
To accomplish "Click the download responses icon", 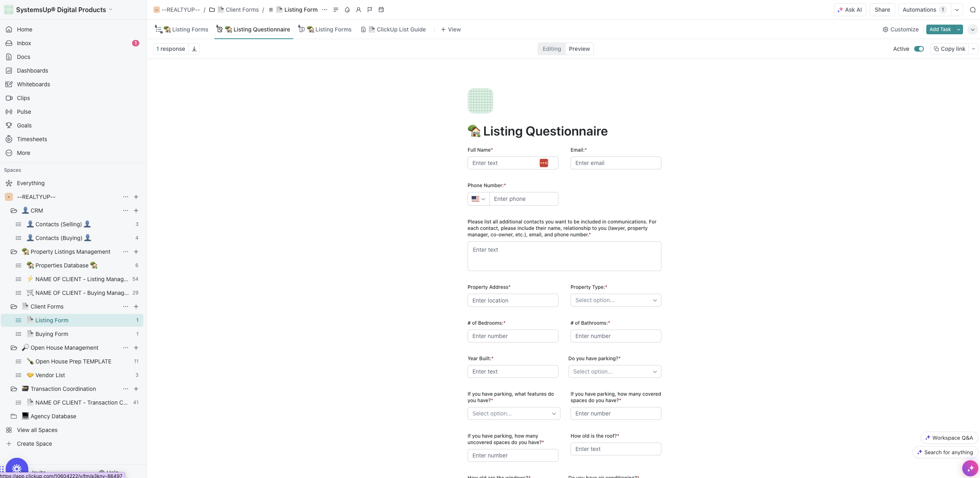I will pos(194,49).
